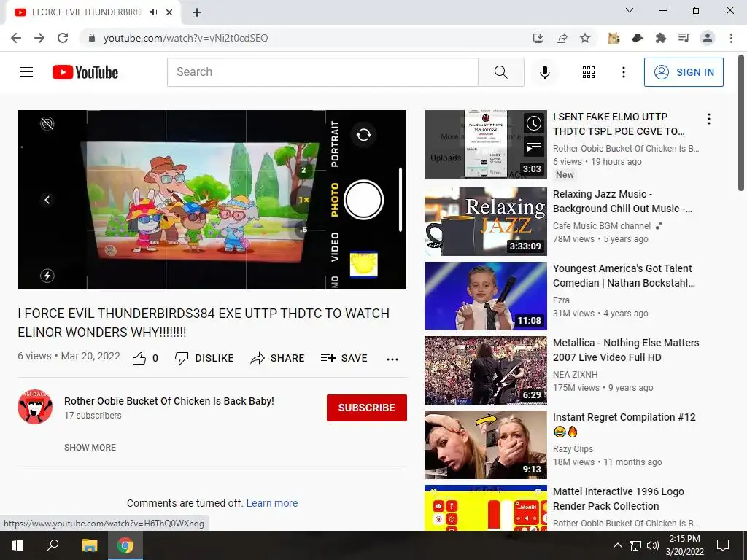The width and height of the screenshot is (747, 560).
Task: Open YouTube settings three-dot menu
Action: (x=623, y=72)
